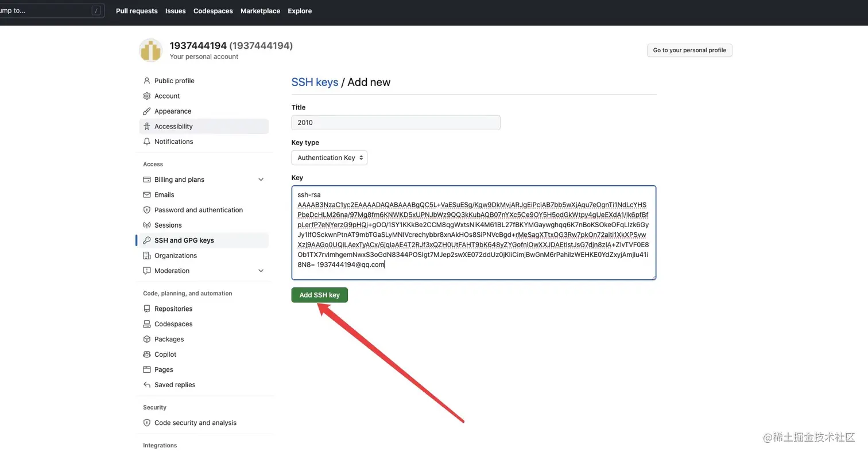868x456 pixels.
Task: Open Account settings page
Action: 204,96
